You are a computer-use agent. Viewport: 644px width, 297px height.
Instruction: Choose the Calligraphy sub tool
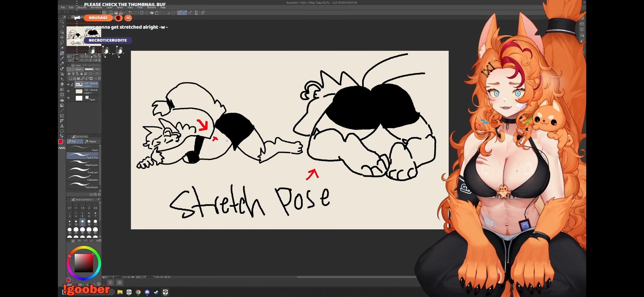[x=83, y=178]
